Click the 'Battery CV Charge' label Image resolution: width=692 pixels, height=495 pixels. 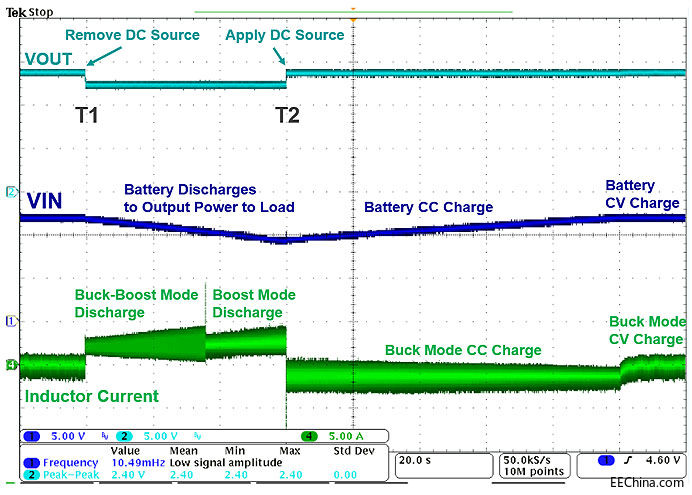click(642, 194)
